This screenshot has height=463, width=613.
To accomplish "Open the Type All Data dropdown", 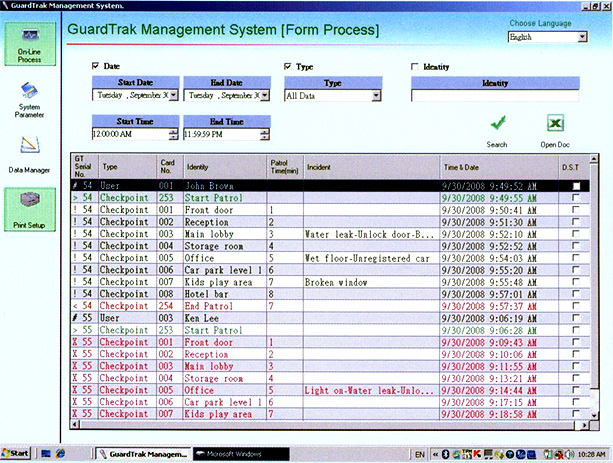I will coord(376,96).
